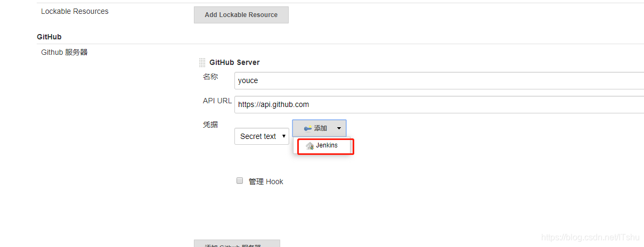Click the Github 服务器 label
Viewport: 644px width, 247px height.
click(64, 52)
